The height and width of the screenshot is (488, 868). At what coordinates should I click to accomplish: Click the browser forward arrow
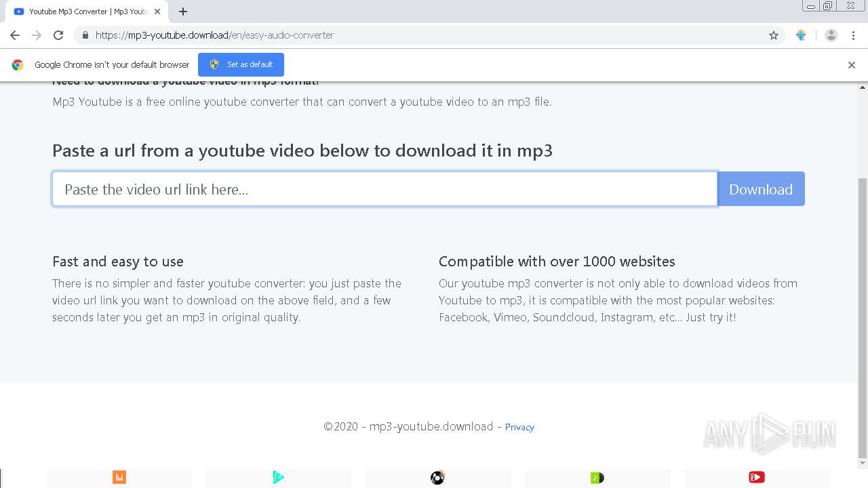pyautogui.click(x=37, y=35)
